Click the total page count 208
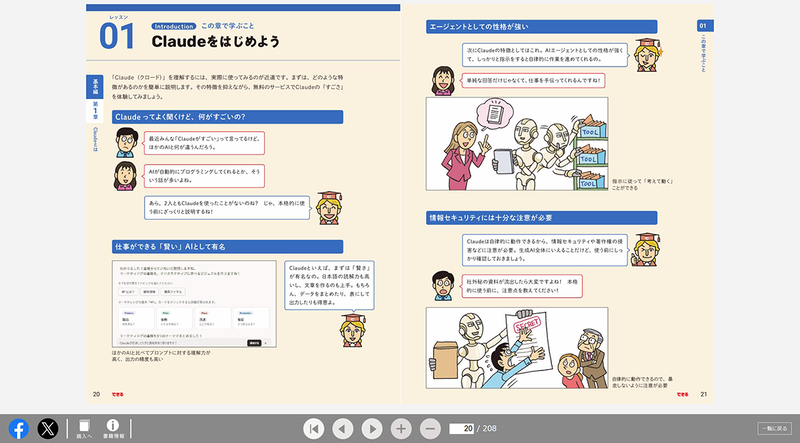The image size is (800, 443). (x=489, y=429)
